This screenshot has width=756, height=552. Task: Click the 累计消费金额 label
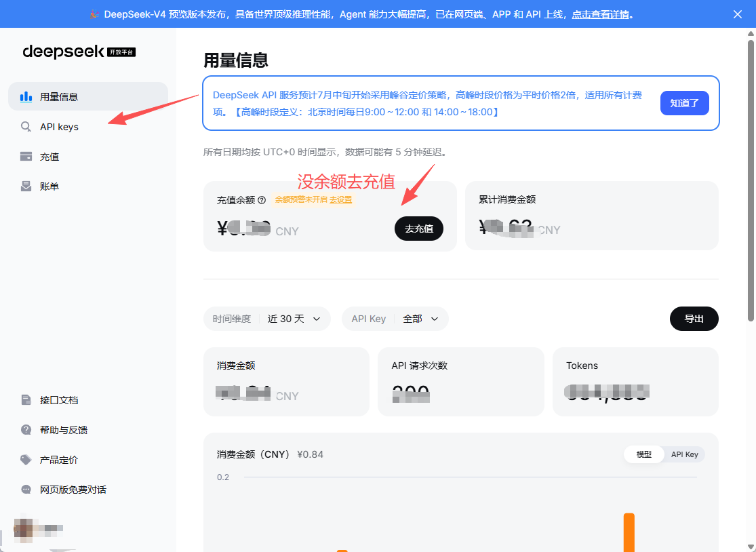[x=507, y=199]
